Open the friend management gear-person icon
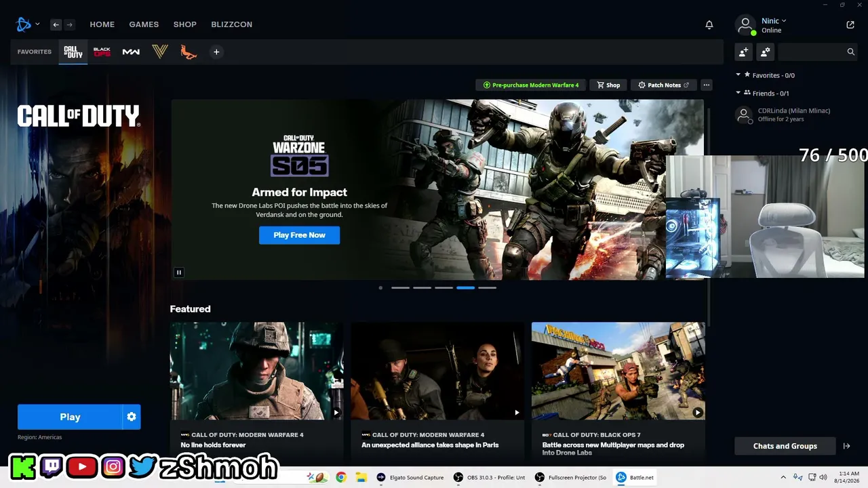868x488 pixels. pos(766,52)
